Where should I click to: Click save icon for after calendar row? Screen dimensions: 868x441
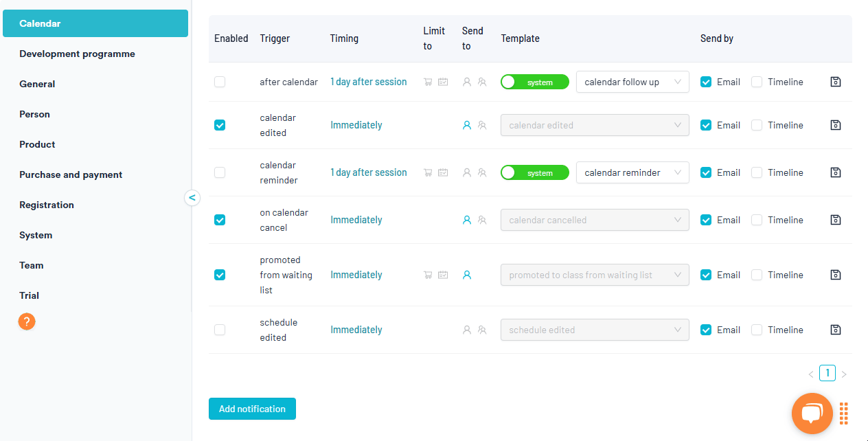[835, 82]
